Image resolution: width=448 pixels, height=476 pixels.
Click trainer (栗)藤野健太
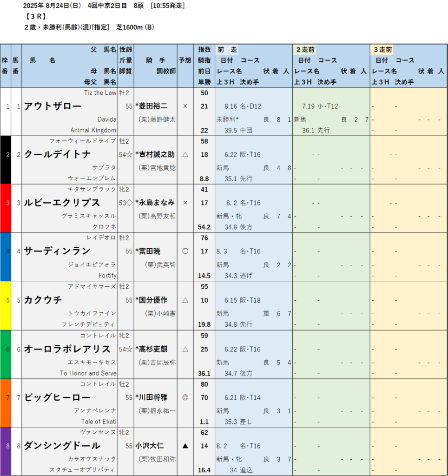point(157,119)
